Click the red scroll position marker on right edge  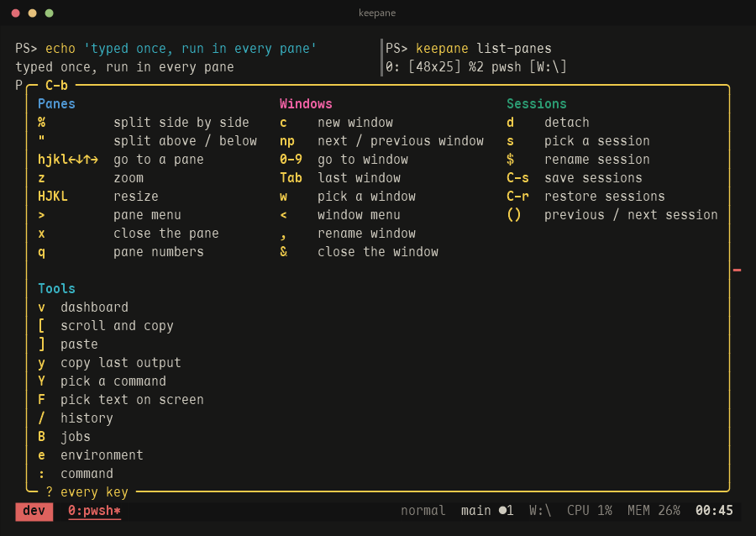[x=737, y=271]
